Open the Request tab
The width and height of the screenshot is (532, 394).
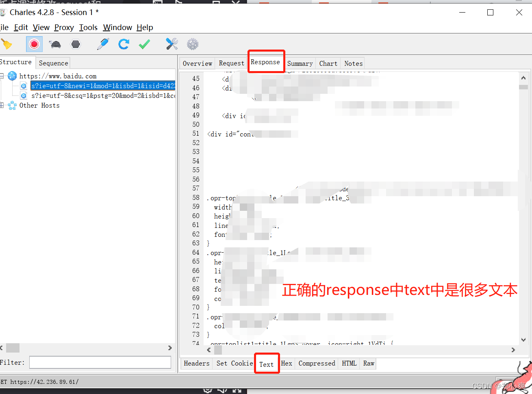coord(231,63)
